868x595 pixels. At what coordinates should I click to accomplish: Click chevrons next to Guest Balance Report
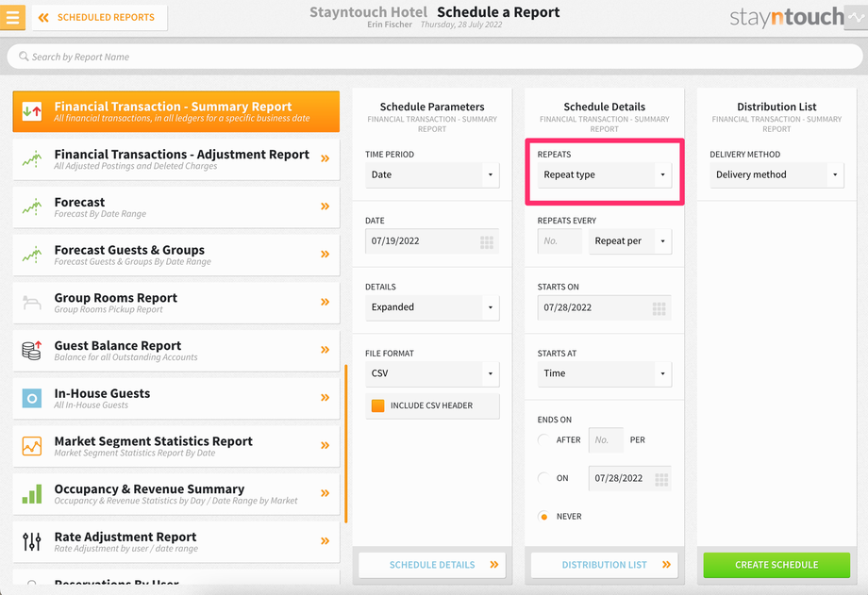(x=325, y=350)
